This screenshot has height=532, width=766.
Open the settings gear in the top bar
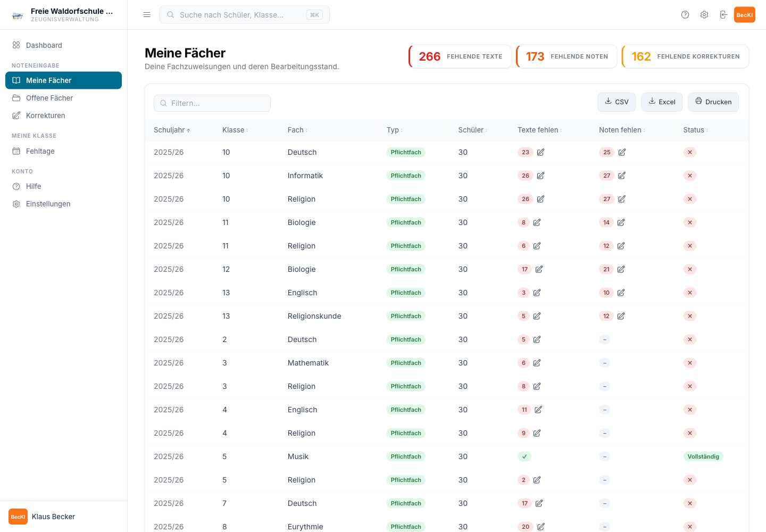(x=704, y=15)
